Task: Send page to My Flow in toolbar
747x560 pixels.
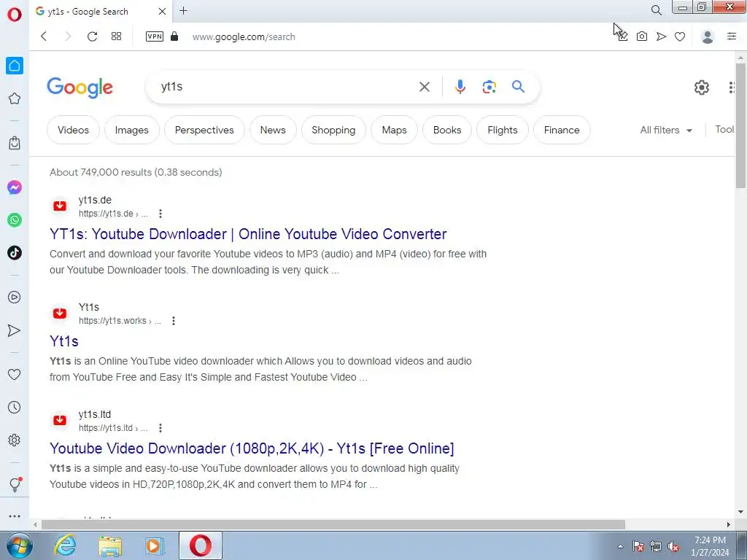Action: 661,36
